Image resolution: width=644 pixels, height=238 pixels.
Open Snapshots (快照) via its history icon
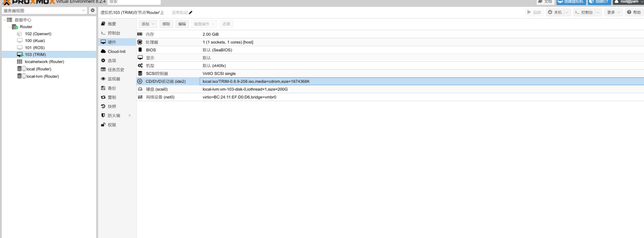coord(103,106)
